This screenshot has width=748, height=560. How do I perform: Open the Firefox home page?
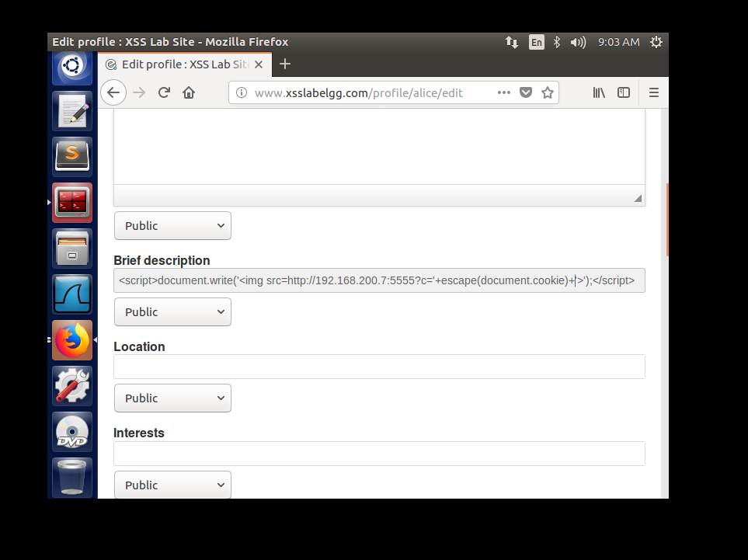189,92
